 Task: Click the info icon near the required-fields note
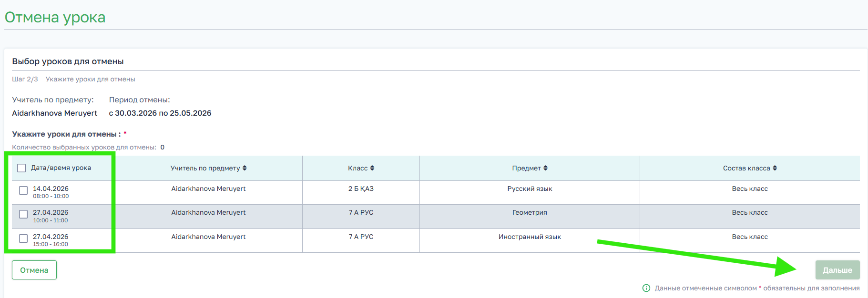click(646, 288)
